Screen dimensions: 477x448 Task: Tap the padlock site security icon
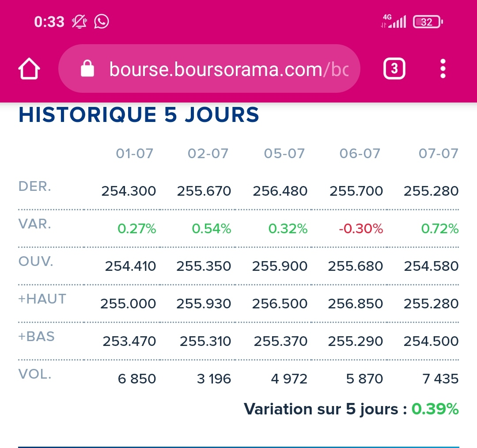click(x=87, y=69)
